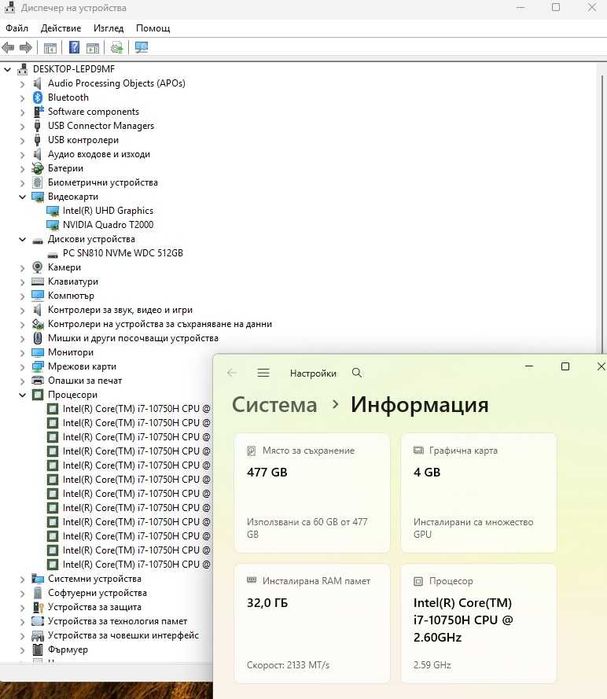Select the first i7-10750H CPU entry
This screenshot has height=699, width=607.
pos(136,409)
